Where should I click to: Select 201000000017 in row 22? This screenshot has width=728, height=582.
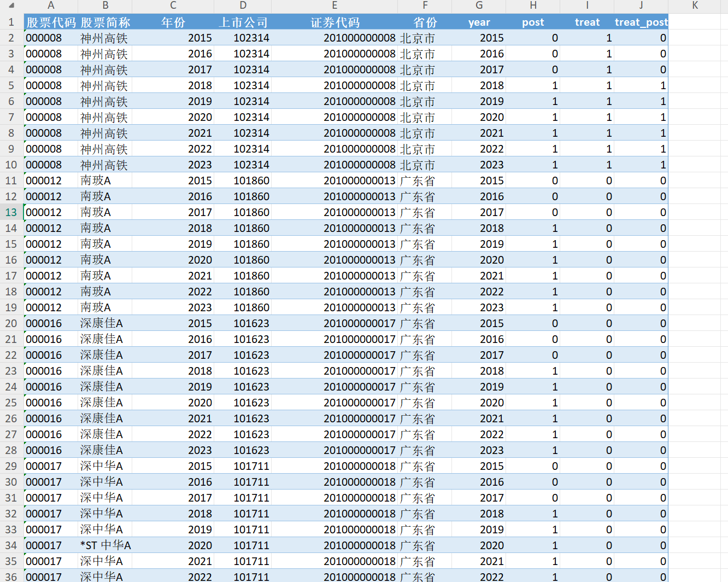(x=334, y=355)
